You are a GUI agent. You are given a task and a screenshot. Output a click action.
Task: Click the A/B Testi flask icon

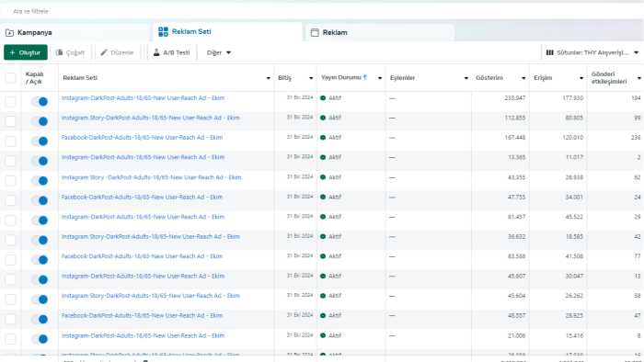coord(156,52)
